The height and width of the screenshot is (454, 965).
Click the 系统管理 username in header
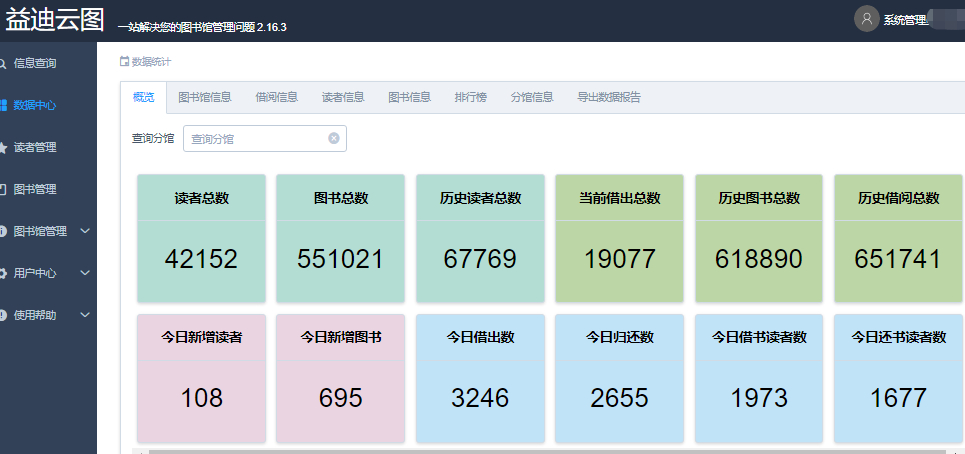[x=906, y=20]
